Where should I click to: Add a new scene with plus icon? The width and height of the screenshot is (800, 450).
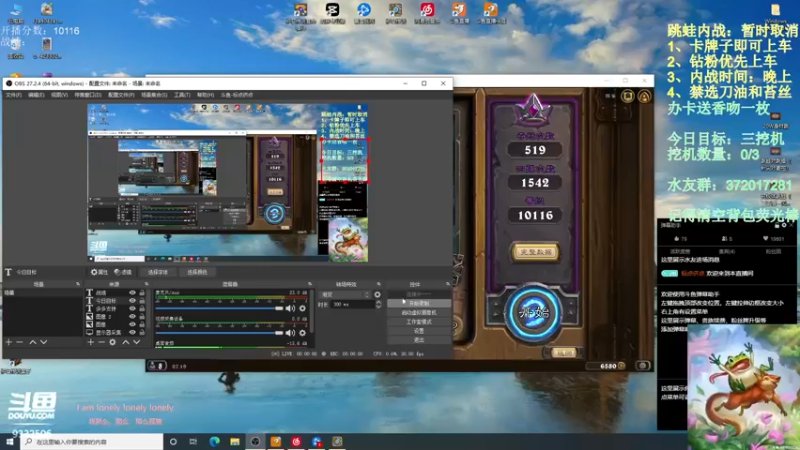coord(9,342)
